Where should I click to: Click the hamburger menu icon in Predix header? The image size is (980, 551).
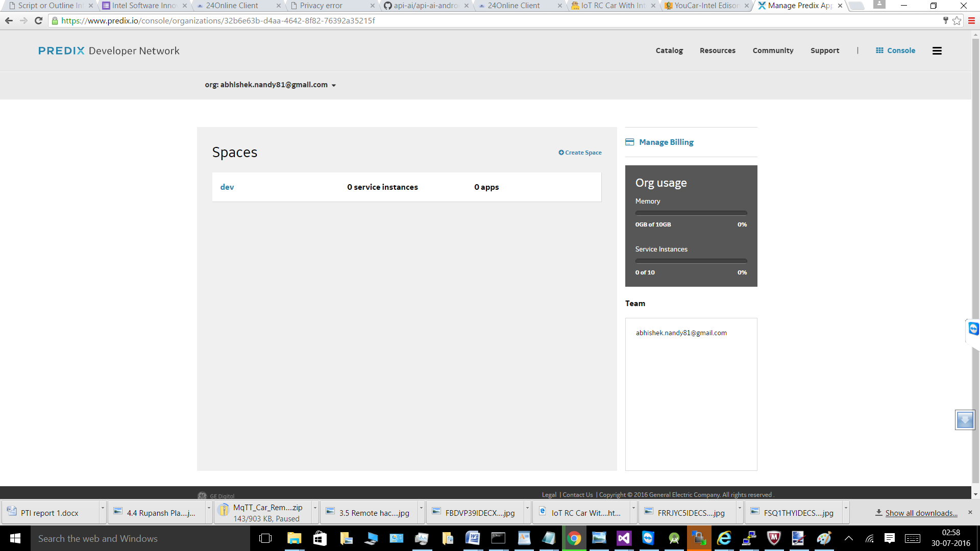[x=937, y=51]
